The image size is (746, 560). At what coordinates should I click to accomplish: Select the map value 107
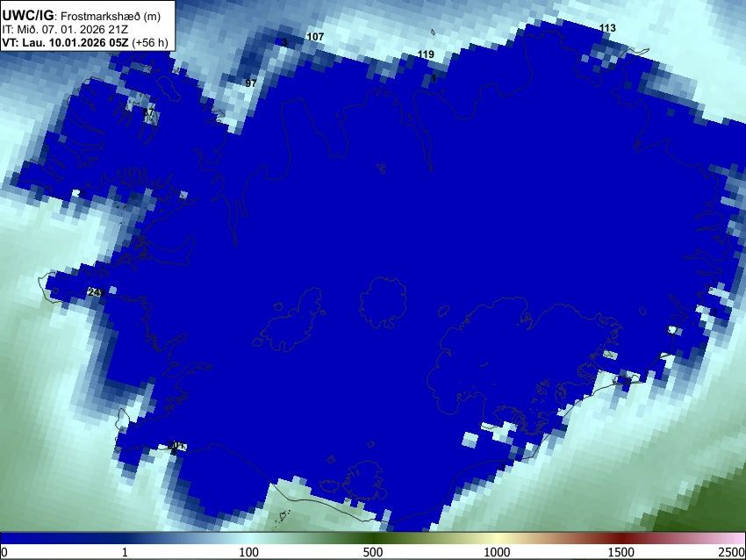point(315,37)
